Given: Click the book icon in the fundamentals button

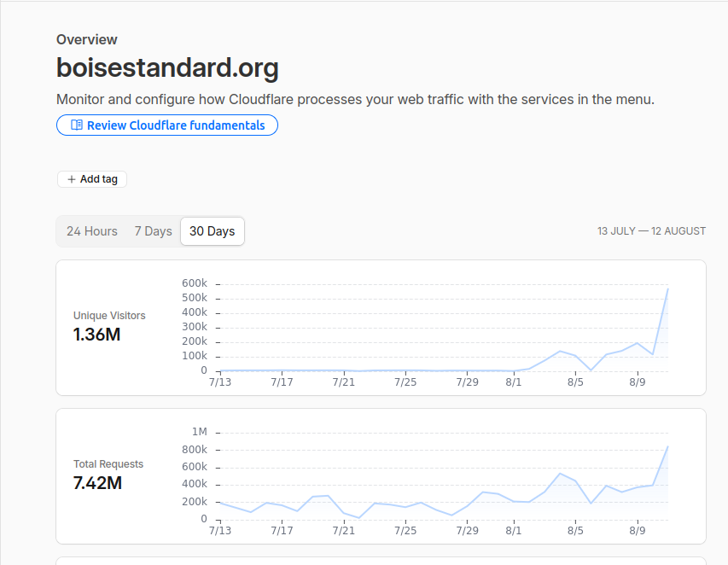Looking at the screenshot, I should [77, 125].
